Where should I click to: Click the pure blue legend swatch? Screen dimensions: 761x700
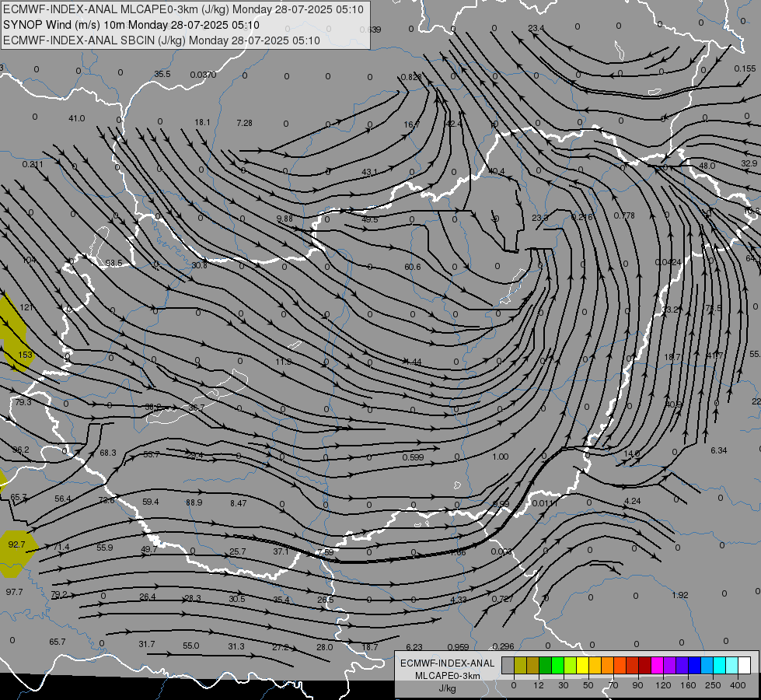pos(695,665)
